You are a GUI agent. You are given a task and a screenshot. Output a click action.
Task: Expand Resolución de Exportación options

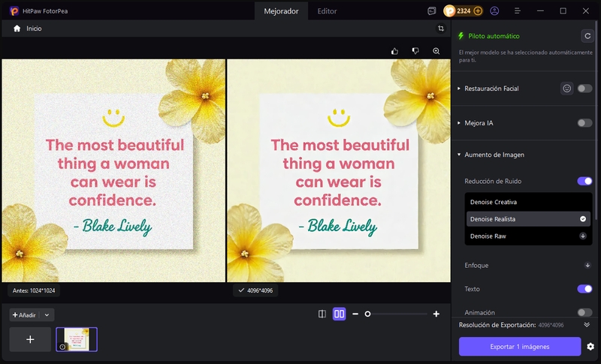[x=587, y=325]
